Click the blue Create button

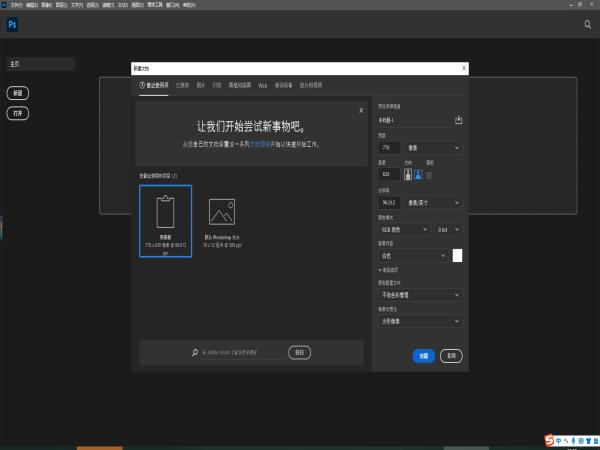(423, 355)
